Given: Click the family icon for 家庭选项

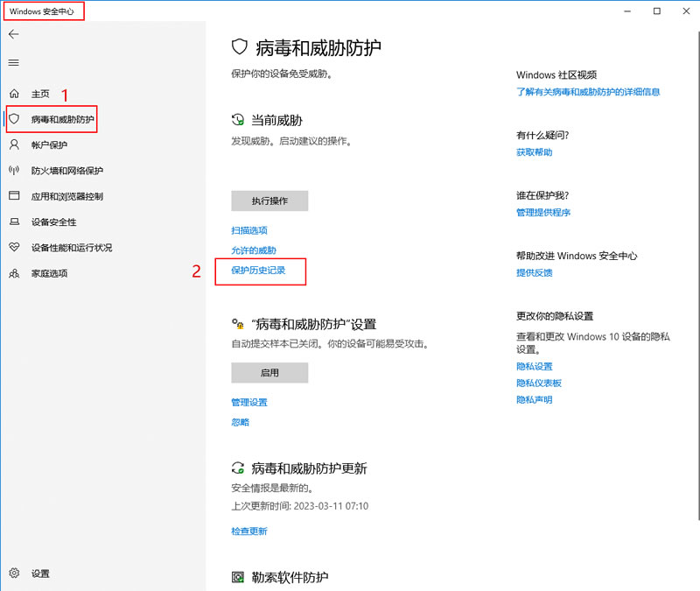Looking at the screenshot, I should click(14, 273).
